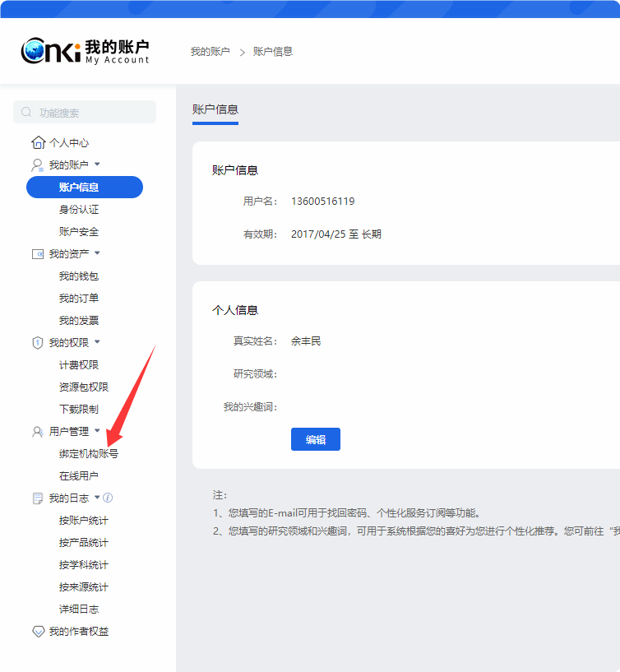Open 绑定机构账号 in the sidebar
The width and height of the screenshot is (620, 672).
[88, 453]
